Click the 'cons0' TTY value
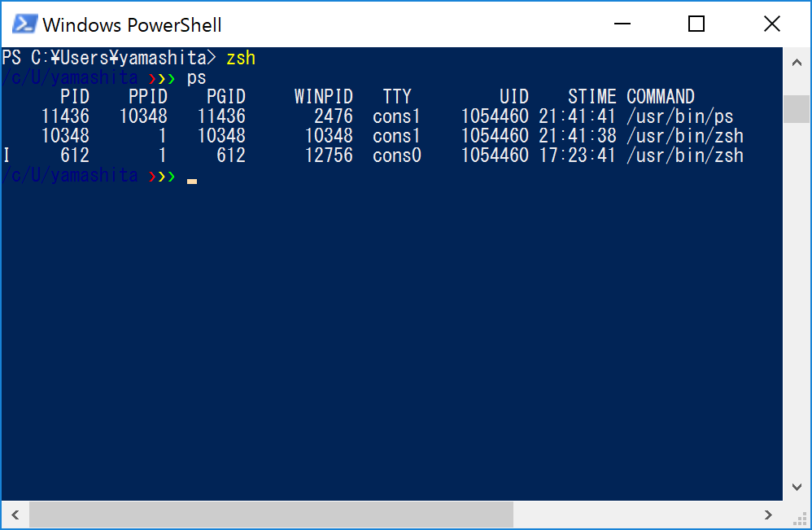This screenshot has width=812, height=530. coord(397,155)
